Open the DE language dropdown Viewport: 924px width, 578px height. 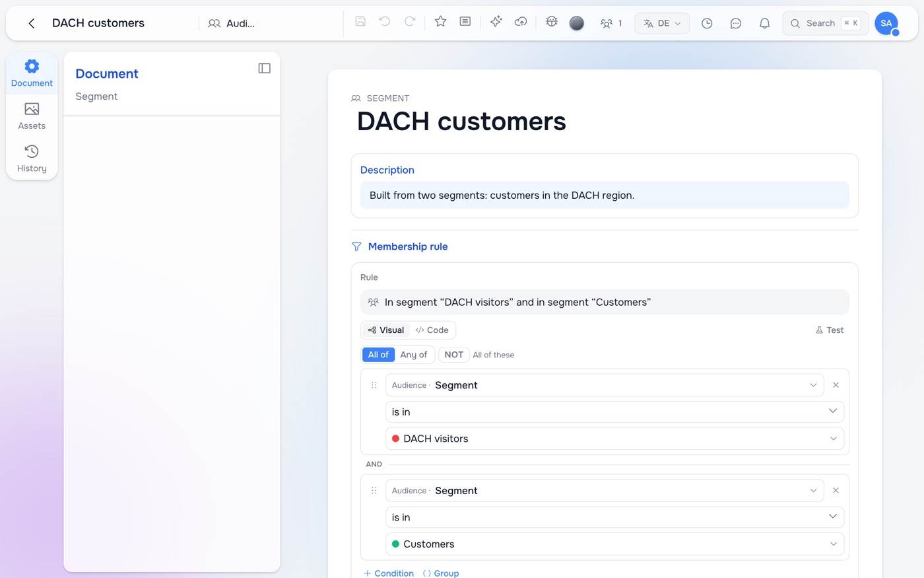pyautogui.click(x=662, y=23)
